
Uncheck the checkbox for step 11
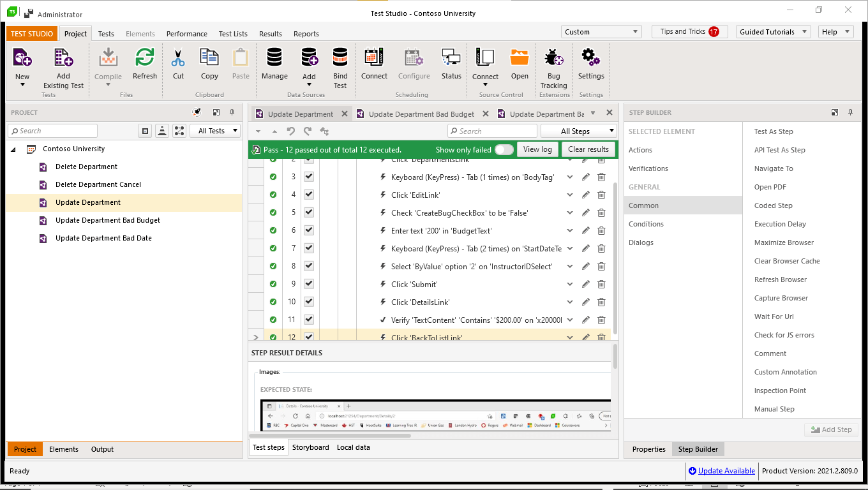[309, 320]
